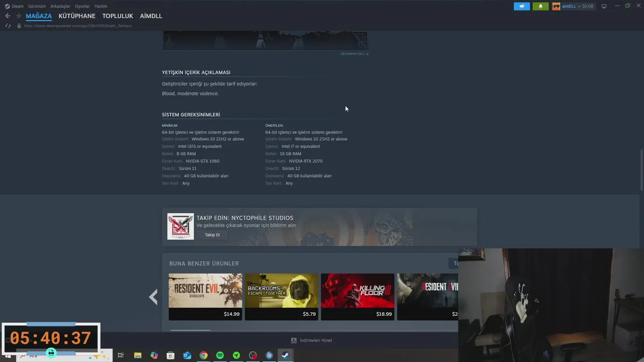This screenshot has width=644, height=362.
Task: Open the Yardım menu
Action: tap(101, 7)
